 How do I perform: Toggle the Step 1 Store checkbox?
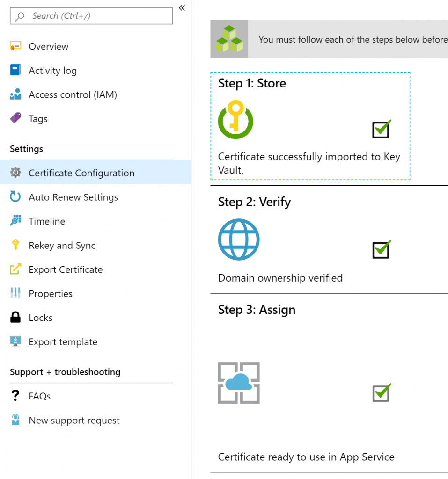point(382,129)
